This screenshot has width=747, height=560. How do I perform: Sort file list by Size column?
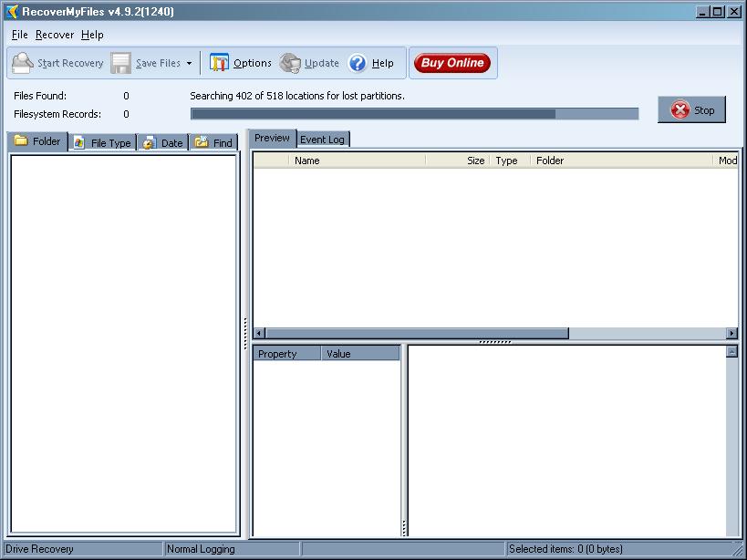pos(458,161)
